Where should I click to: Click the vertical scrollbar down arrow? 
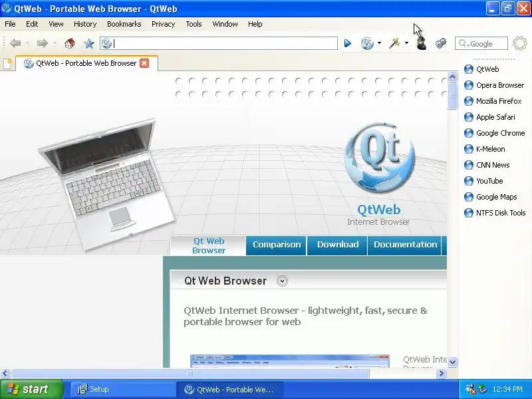point(452,362)
